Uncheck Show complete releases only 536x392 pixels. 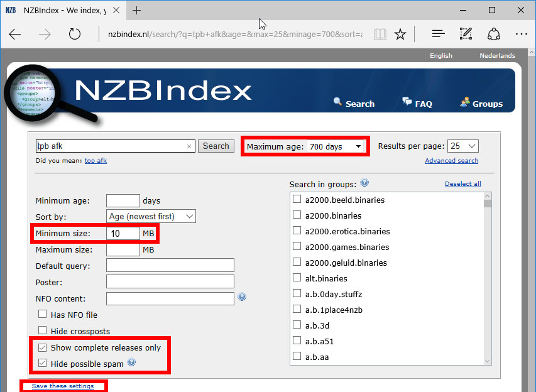pos(42,347)
